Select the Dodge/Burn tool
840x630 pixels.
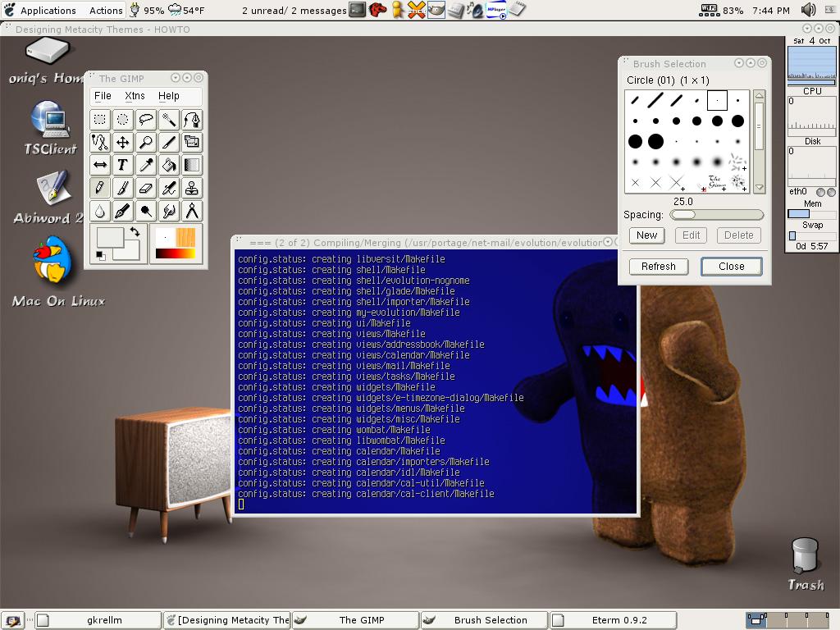point(146,211)
